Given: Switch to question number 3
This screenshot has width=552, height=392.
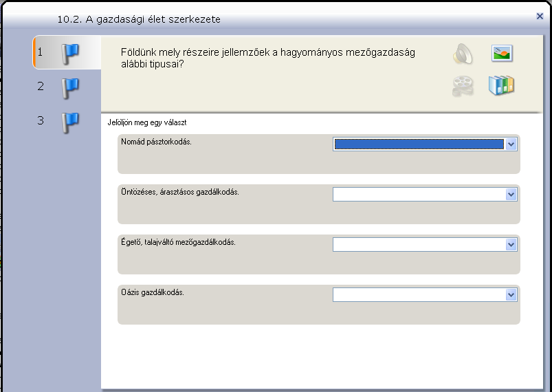Looking at the screenshot, I should [41, 121].
